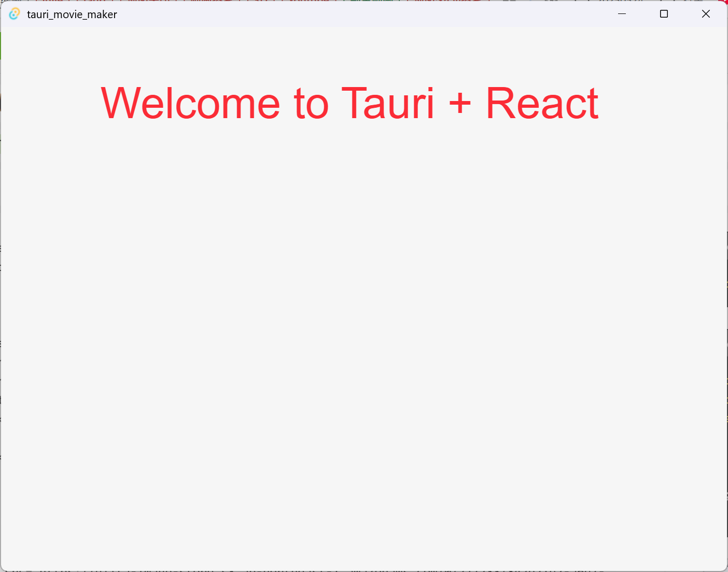Minimize the tauri_movie_maker window
The image size is (728, 572).
pos(622,14)
